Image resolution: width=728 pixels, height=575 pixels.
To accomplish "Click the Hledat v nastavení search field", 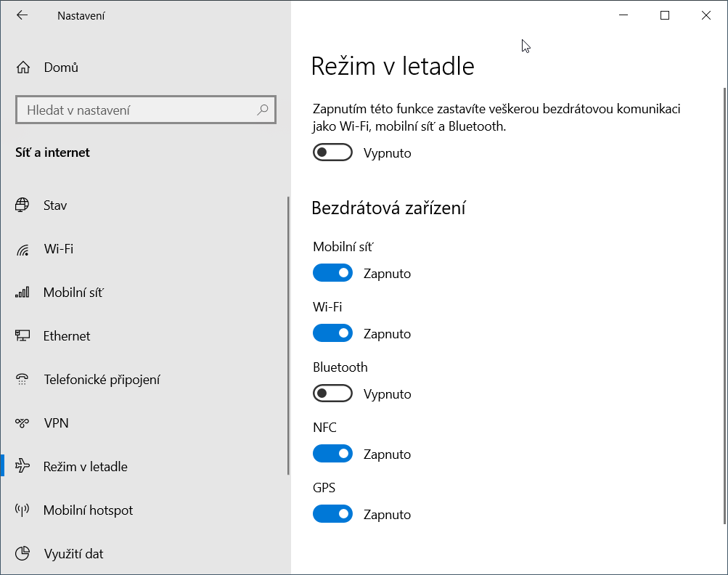I will (x=138, y=110).
